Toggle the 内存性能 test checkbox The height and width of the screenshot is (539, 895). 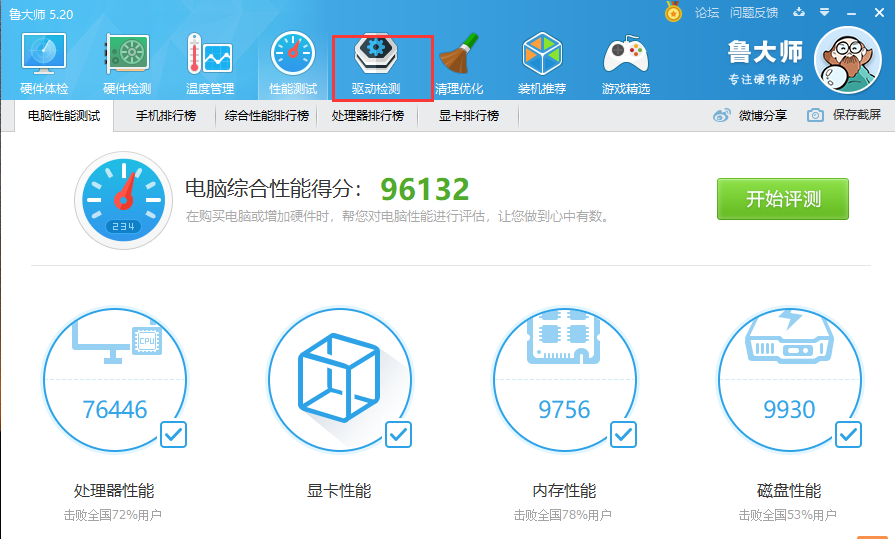click(x=623, y=434)
